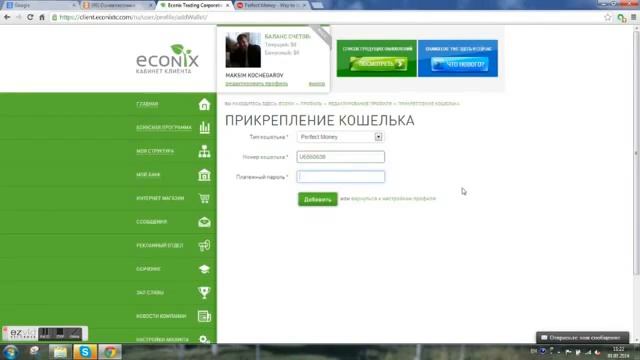Click the logout link in the profile card
Viewport: 640px width, 360px height.
(317, 84)
